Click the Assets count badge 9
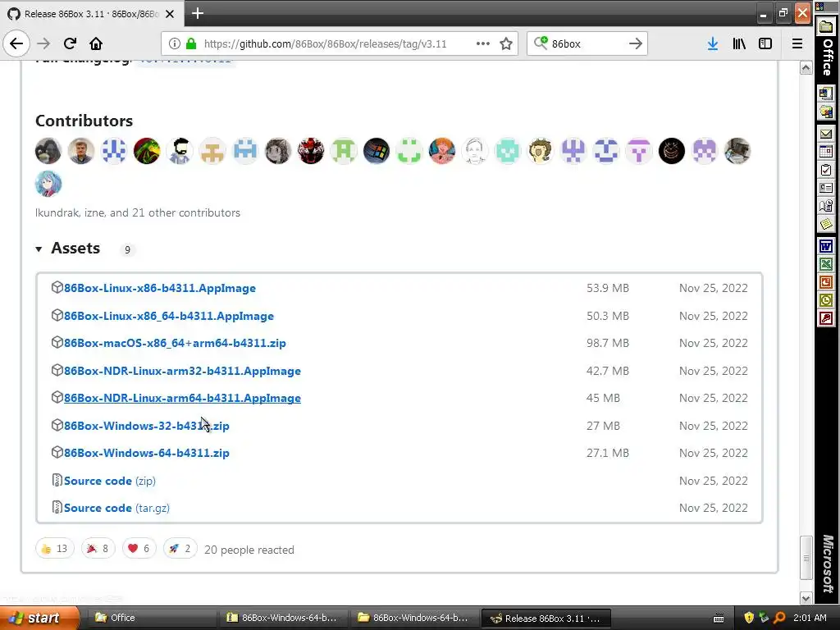This screenshot has width=840, height=630. pyautogui.click(x=127, y=249)
